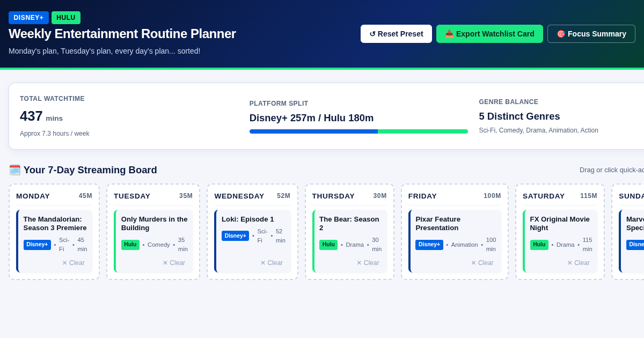Click the THURSDAY column header
This screenshot has height=338, width=644.
333,196
